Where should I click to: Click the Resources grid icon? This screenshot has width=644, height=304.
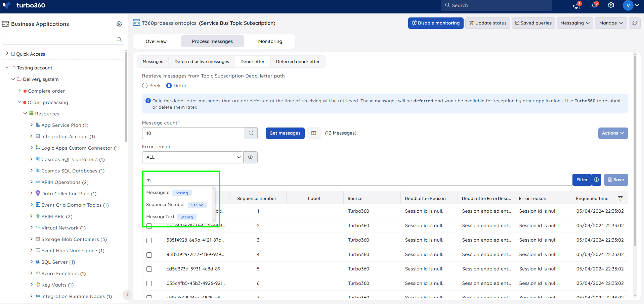point(31,113)
